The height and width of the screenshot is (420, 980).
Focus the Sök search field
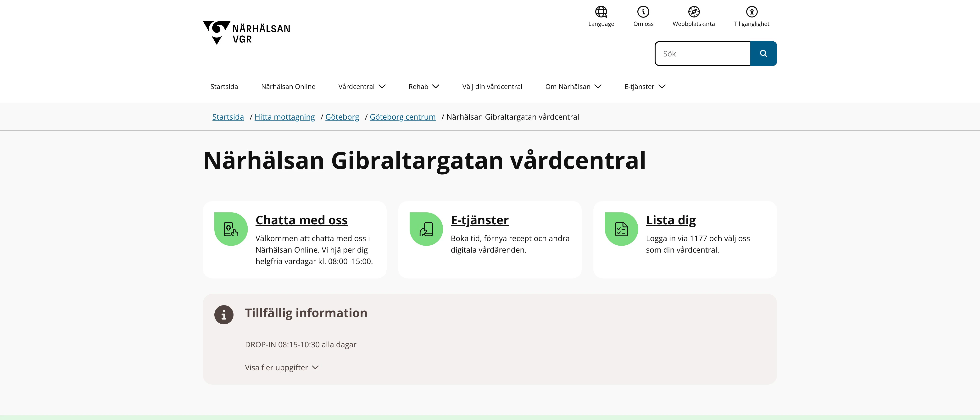[x=703, y=54]
